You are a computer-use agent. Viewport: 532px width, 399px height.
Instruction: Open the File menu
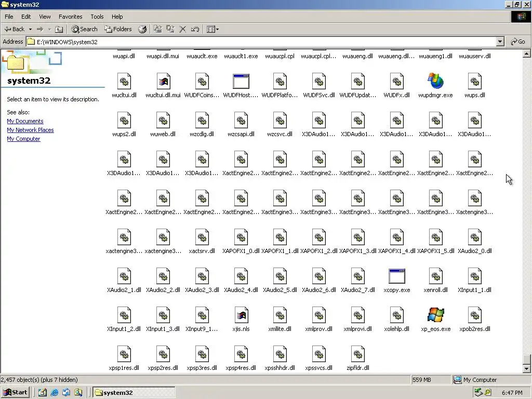coord(9,17)
